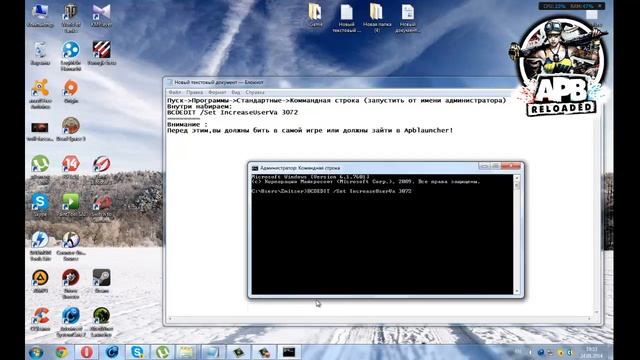The height and width of the screenshot is (360, 640).
Task: Launch the AIMP desktop shortcut
Action: (x=40, y=281)
